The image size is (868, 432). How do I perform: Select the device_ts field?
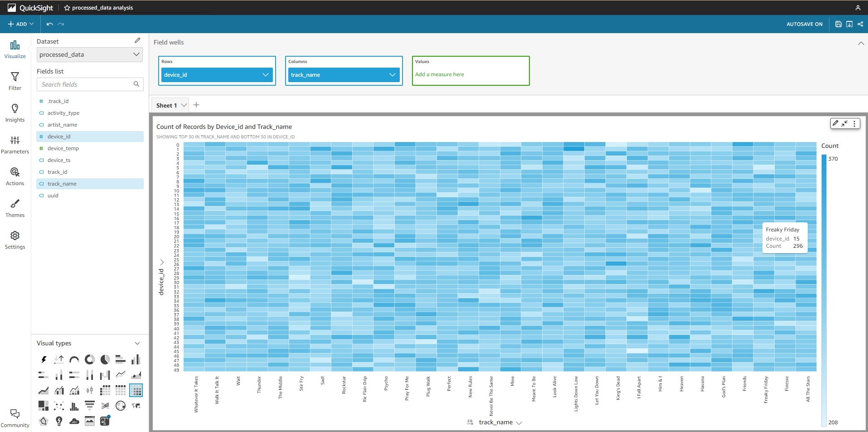90,160
